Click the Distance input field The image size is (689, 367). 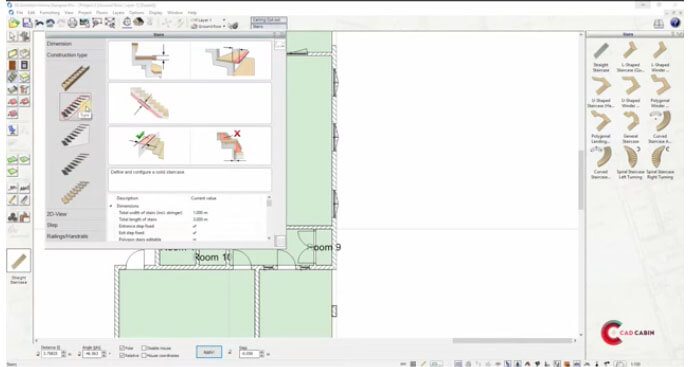coord(51,353)
